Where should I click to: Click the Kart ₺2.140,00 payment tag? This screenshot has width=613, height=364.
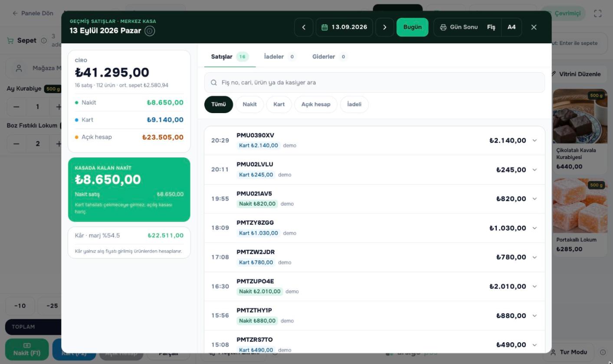coord(259,146)
